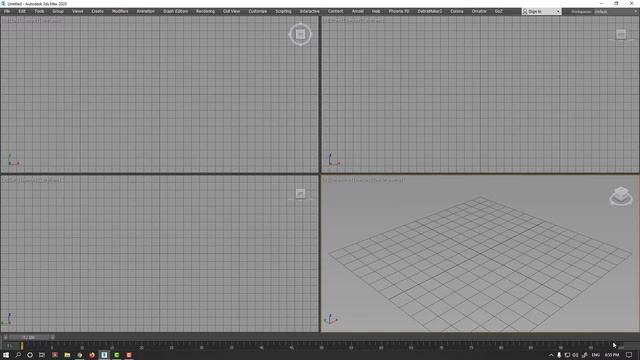Open the Animation menu

click(x=145, y=11)
